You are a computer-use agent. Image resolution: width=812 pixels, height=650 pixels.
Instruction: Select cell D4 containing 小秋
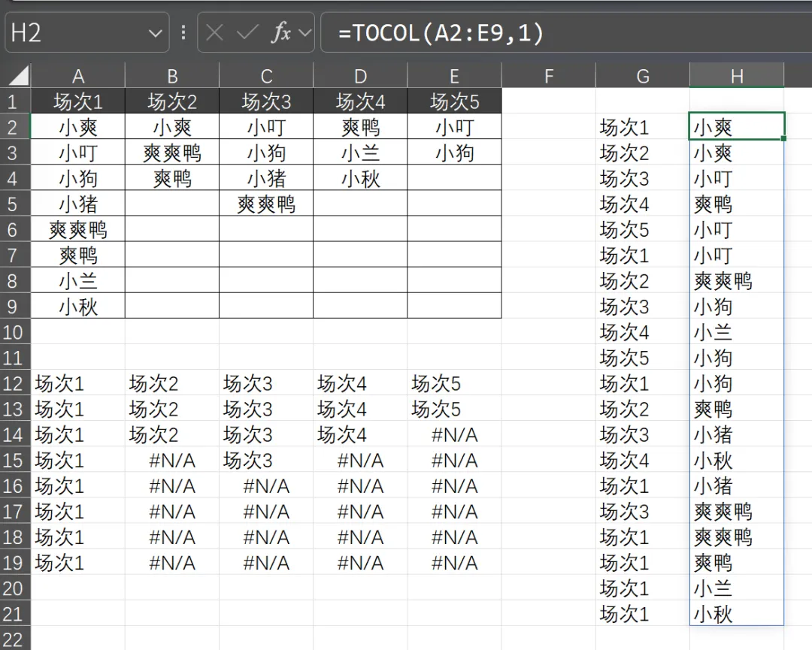tap(360, 178)
